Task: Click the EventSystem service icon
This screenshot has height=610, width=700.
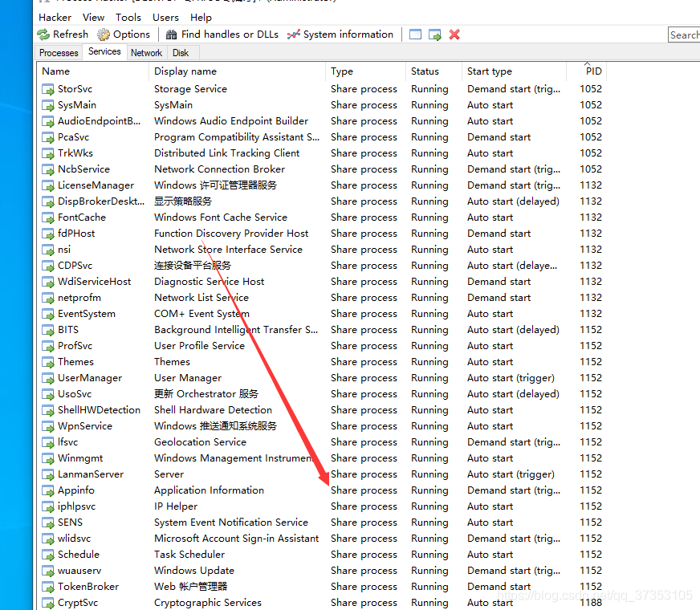Action: tap(48, 314)
